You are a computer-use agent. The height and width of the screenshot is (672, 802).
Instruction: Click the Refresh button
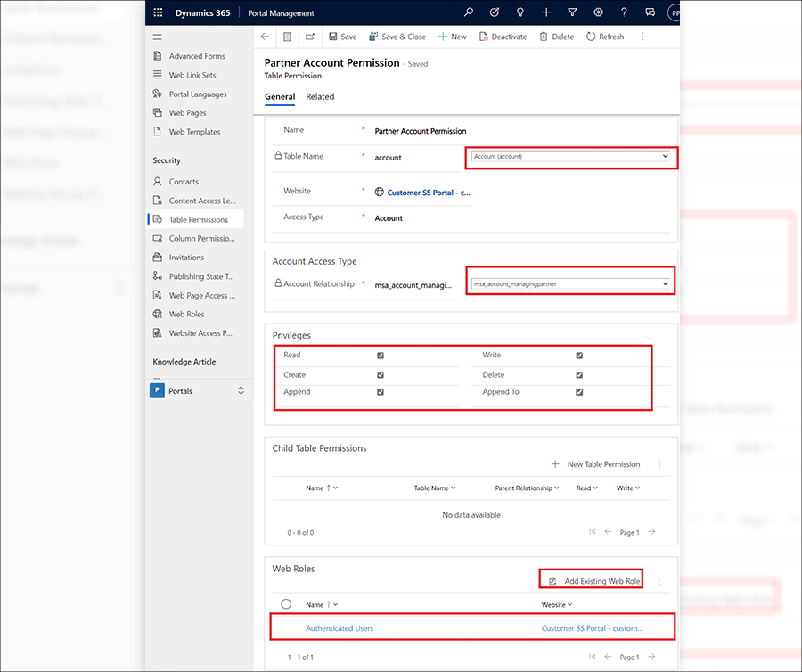[605, 37]
